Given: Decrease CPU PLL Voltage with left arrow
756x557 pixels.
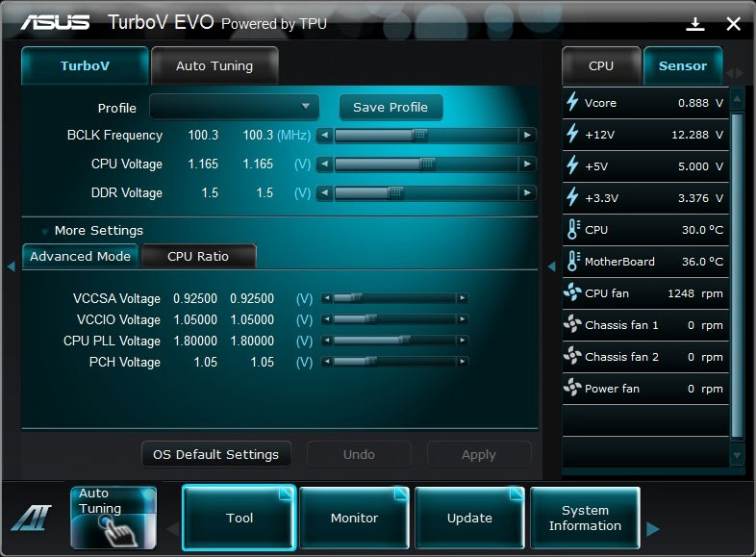Looking at the screenshot, I should 327,341.
